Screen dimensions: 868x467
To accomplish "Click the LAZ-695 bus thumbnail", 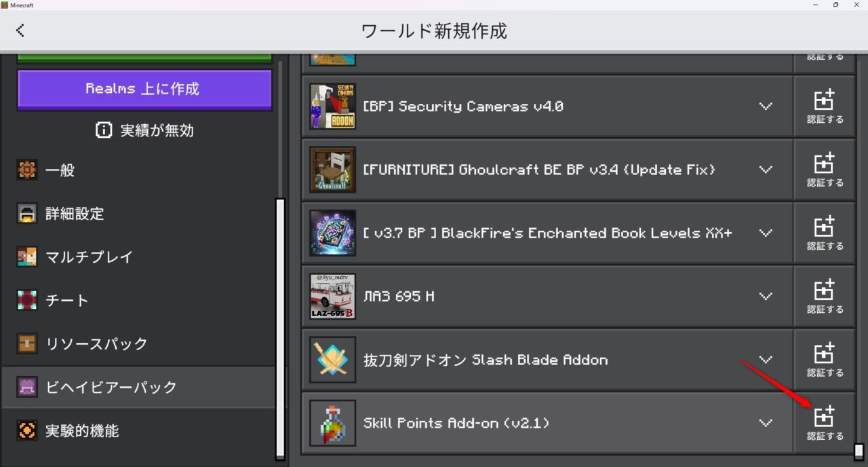I will [333, 296].
